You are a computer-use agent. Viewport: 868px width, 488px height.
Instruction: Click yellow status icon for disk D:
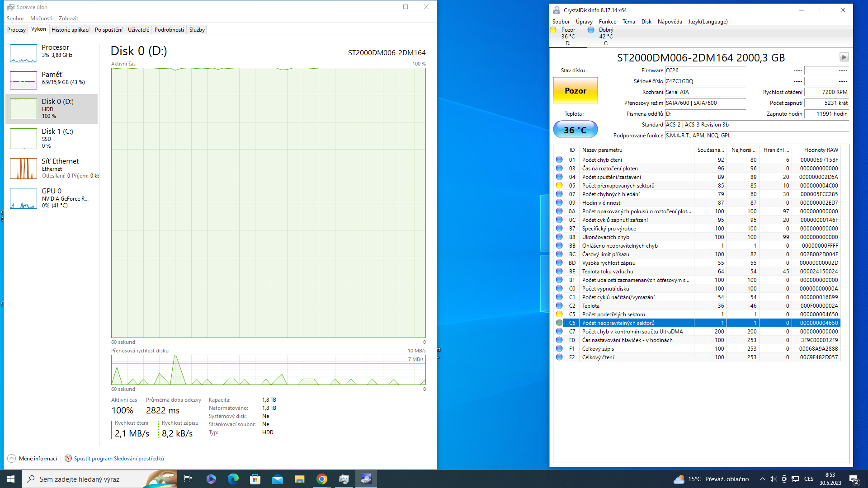click(553, 30)
